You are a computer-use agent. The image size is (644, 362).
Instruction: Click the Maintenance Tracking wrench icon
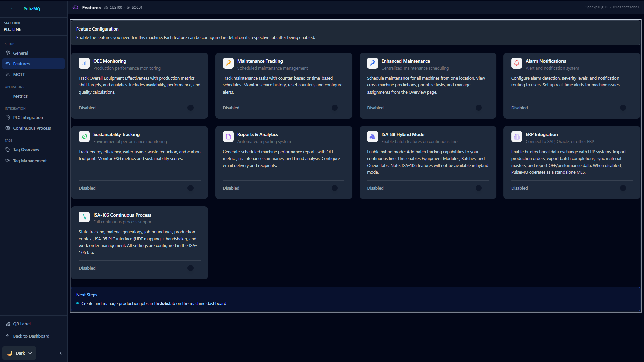pos(228,63)
